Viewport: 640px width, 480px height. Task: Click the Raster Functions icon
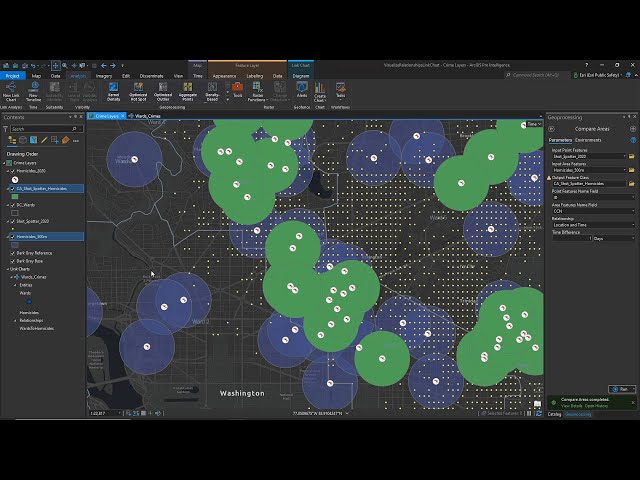[258, 91]
